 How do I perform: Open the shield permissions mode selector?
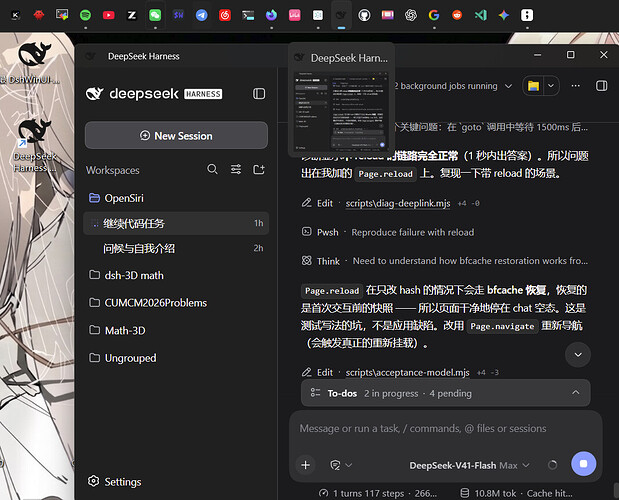point(341,465)
